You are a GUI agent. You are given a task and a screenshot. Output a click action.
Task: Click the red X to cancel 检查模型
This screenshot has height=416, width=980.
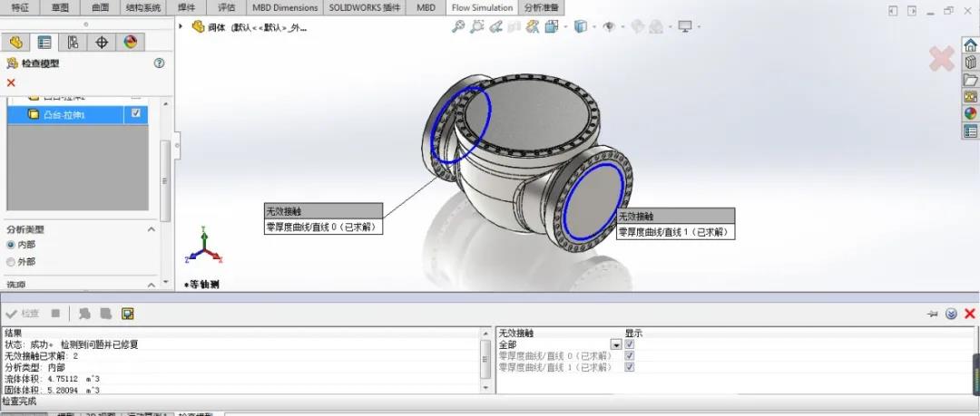pyautogui.click(x=11, y=82)
